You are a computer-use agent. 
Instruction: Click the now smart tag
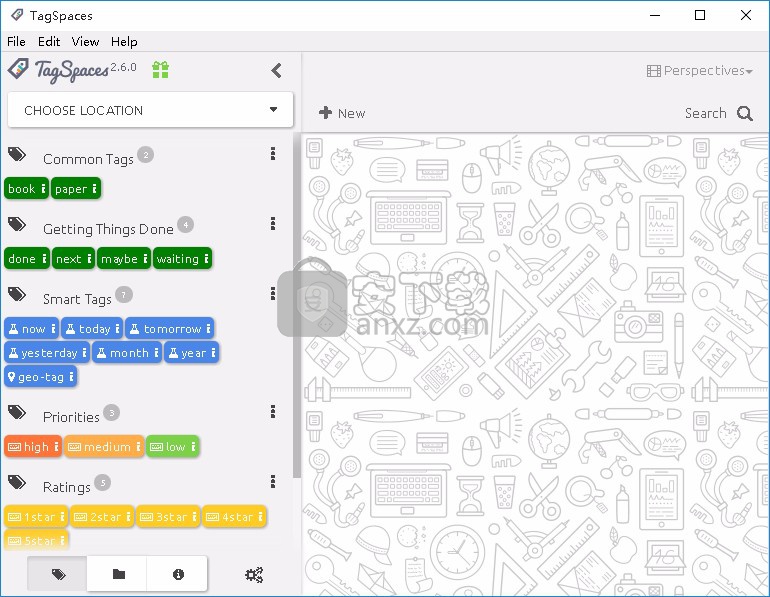point(32,328)
